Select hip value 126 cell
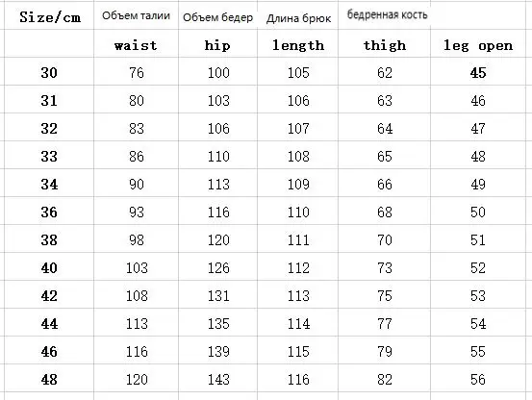 pyautogui.click(x=217, y=266)
